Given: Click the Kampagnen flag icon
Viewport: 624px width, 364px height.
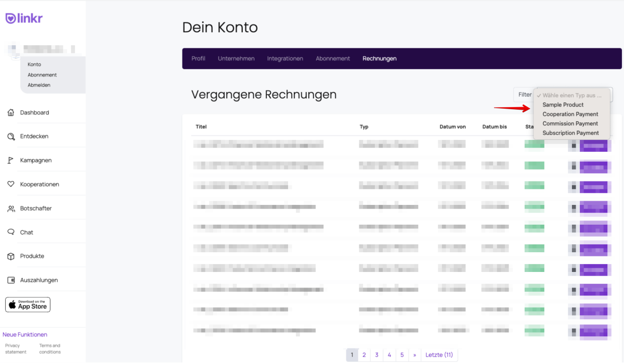Looking at the screenshot, I should tap(11, 160).
